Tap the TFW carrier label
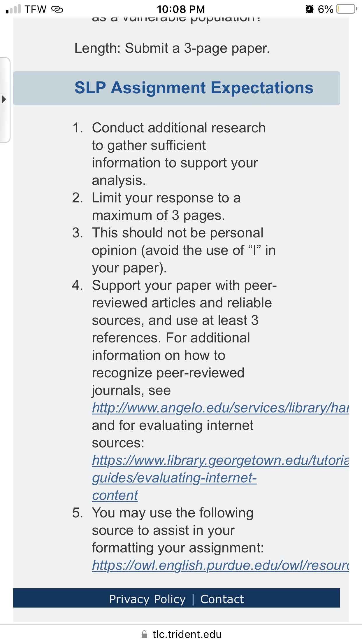Viewport: 362px width, 644px height. coord(36,9)
